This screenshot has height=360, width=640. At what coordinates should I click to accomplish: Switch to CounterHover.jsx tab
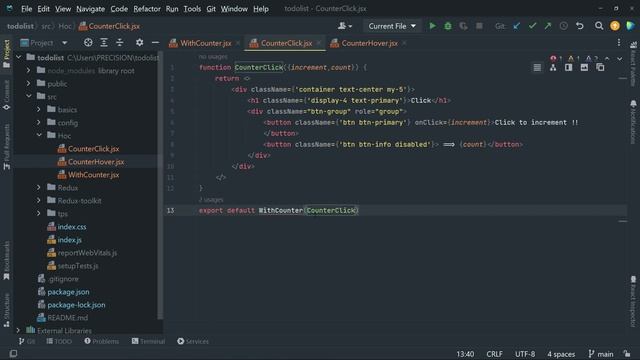(x=369, y=43)
